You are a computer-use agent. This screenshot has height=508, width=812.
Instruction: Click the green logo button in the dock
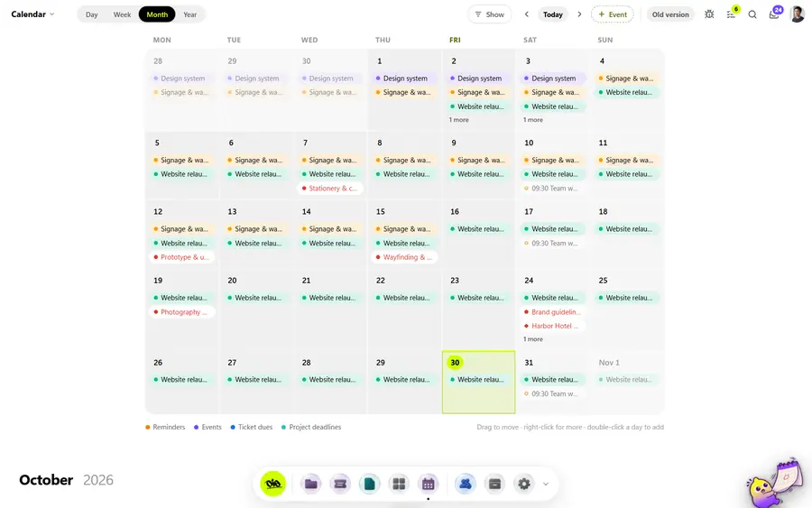click(272, 484)
